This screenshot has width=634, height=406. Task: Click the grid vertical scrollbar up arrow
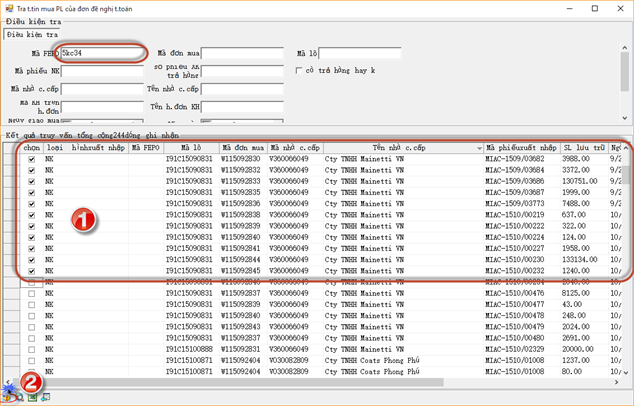(626, 148)
